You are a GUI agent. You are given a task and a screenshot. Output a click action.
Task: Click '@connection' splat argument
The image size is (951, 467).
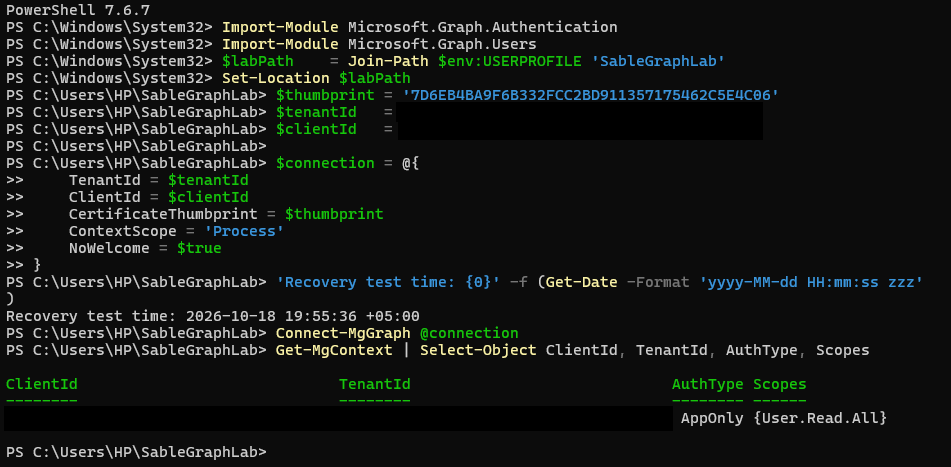[x=469, y=333]
